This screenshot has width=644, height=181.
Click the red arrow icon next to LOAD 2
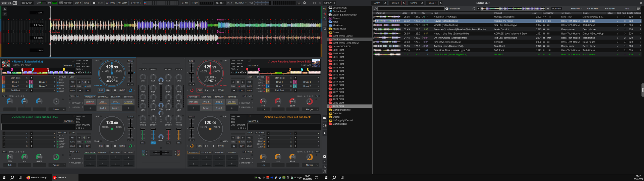404,3
